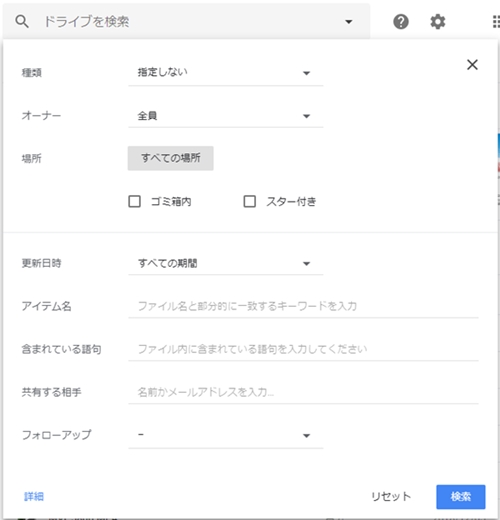Focus the アイテム名 input field
This screenshot has width=500, height=520.
coord(303,306)
